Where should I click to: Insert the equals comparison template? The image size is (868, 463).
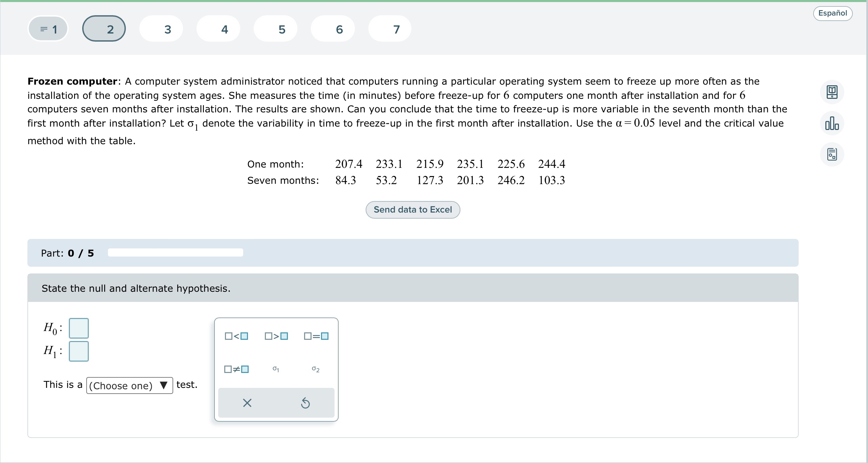coord(316,336)
